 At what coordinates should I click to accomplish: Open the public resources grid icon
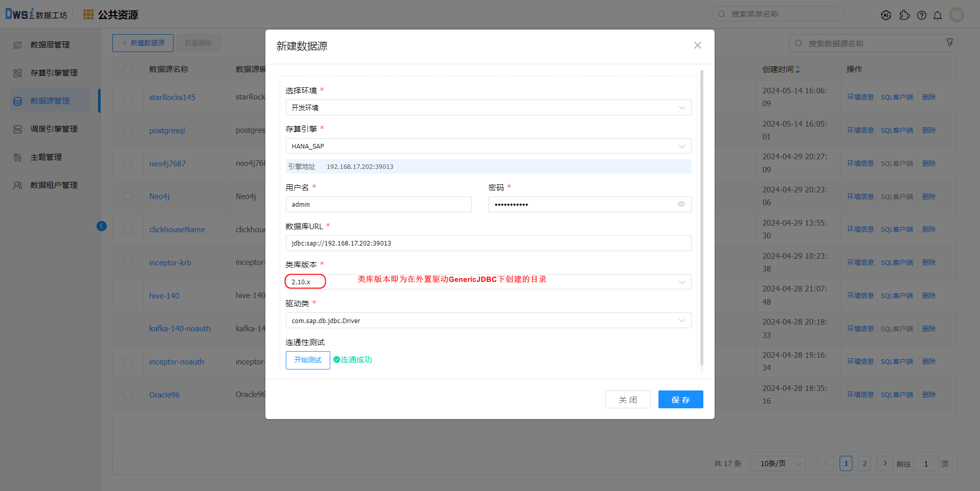pos(88,14)
